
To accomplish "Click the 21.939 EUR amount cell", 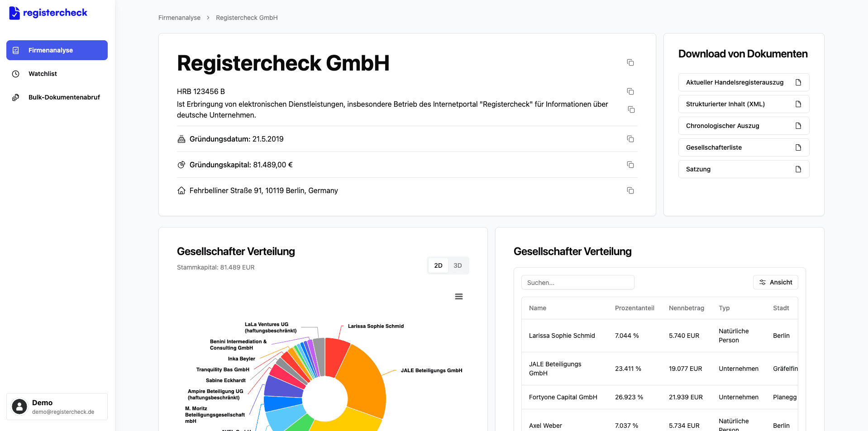I will [686, 397].
